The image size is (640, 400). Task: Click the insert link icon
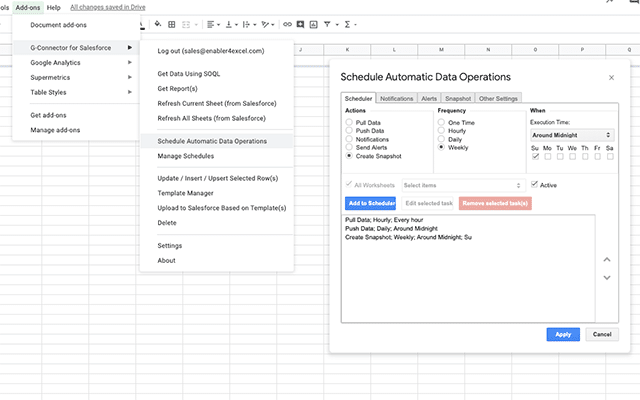coord(287,24)
